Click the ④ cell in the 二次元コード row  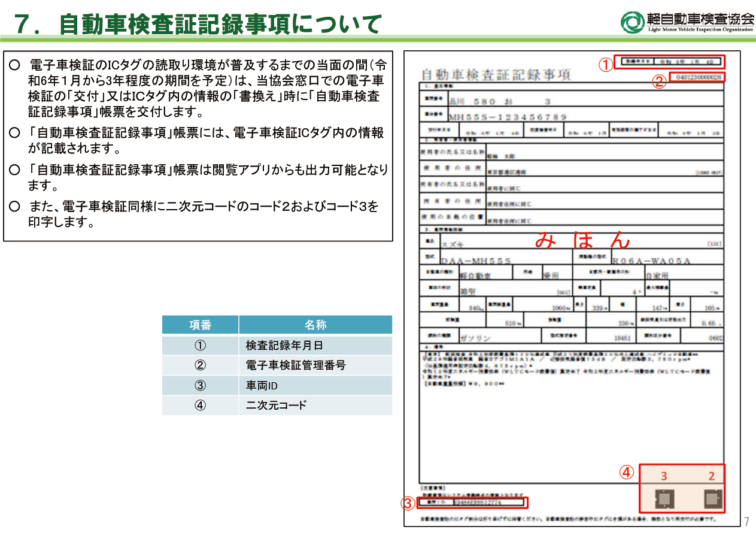pyautogui.click(x=201, y=405)
